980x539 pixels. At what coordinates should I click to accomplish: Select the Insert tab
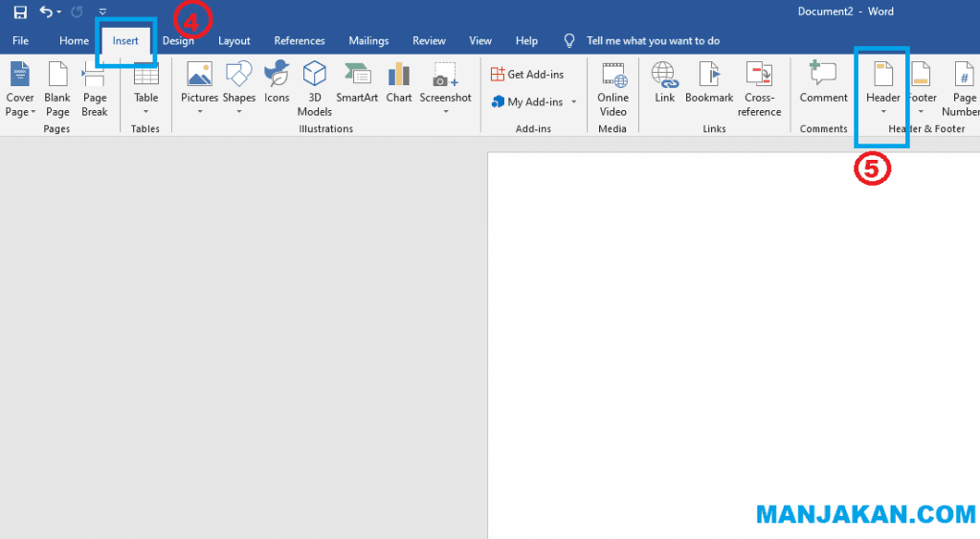125,40
